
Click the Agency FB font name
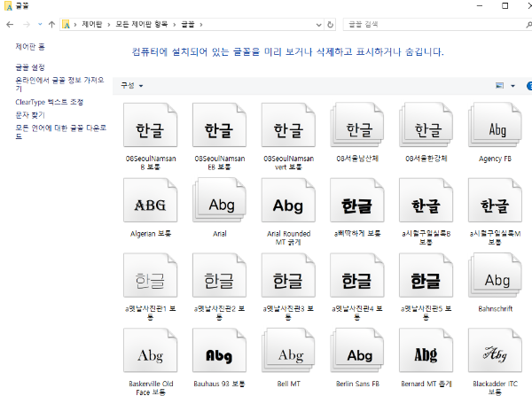click(x=495, y=159)
